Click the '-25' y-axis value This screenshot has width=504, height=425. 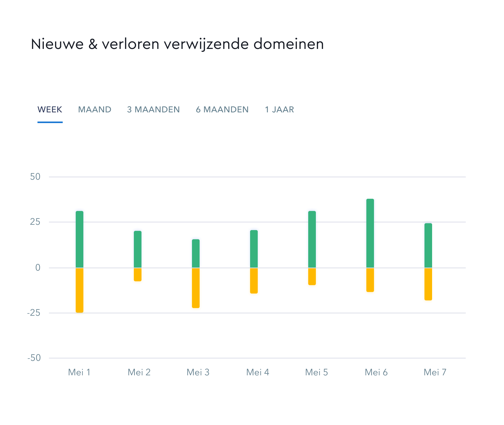[34, 313]
